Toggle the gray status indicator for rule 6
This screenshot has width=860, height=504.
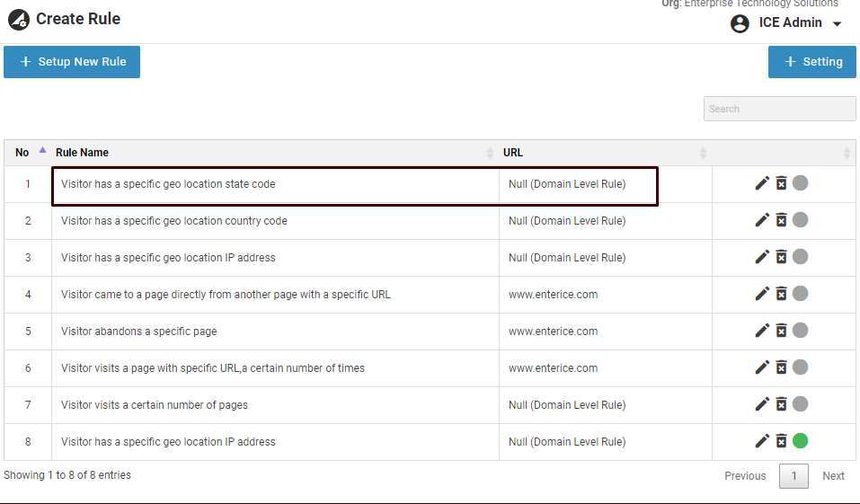tap(800, 367)
